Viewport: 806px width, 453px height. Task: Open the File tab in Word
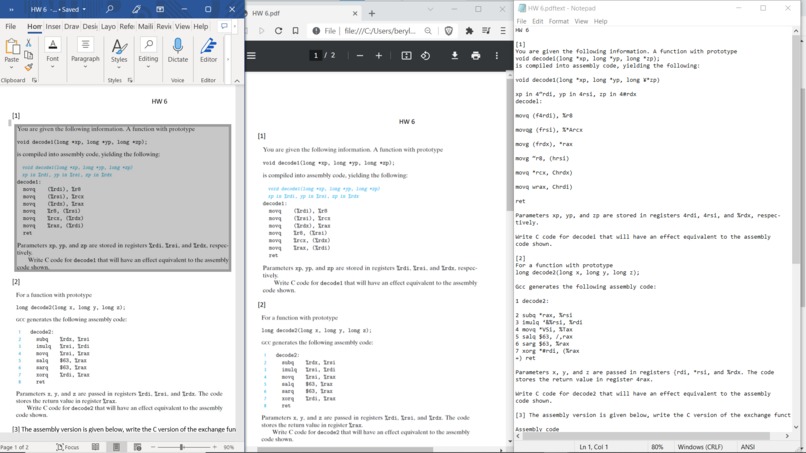click(10, 26)
